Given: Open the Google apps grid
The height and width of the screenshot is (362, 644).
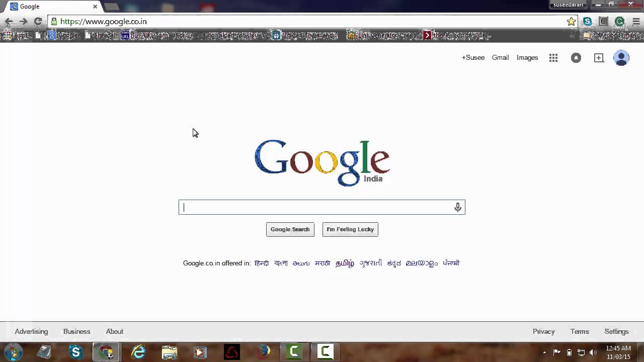Looking at the screenshot, I should pyautogui.click(x=553, y=58).
